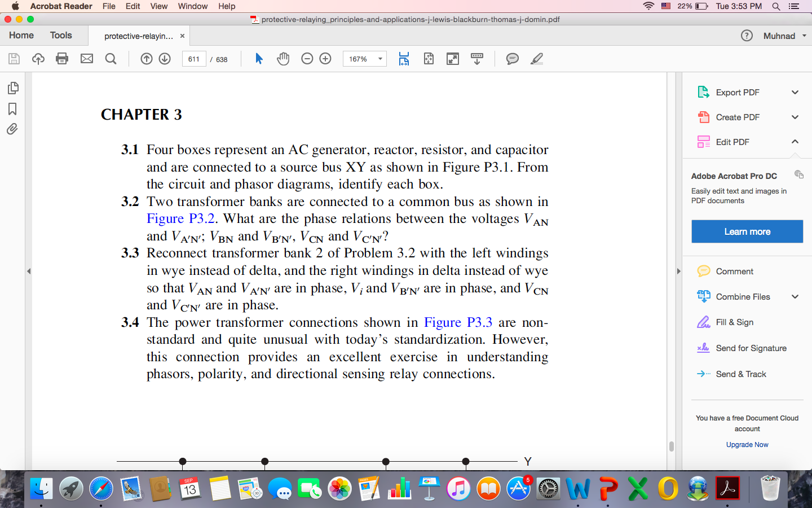Select the highlighter markup tool

[x=536, y=58]
